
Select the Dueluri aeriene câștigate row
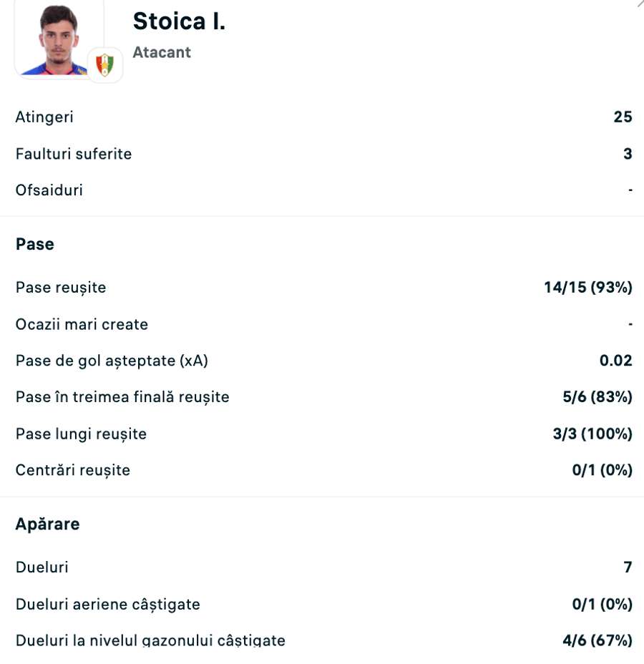coord(107,603)
